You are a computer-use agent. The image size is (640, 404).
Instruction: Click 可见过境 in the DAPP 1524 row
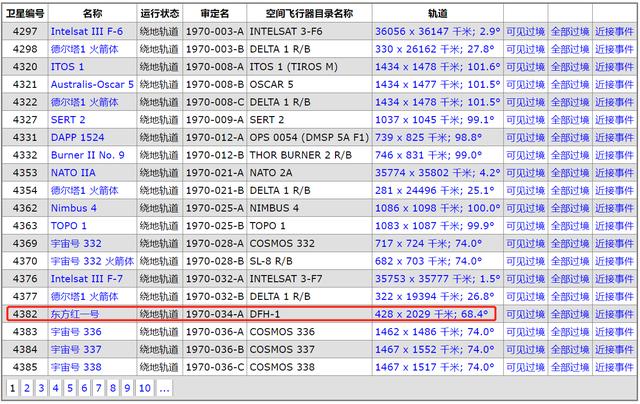524,137
